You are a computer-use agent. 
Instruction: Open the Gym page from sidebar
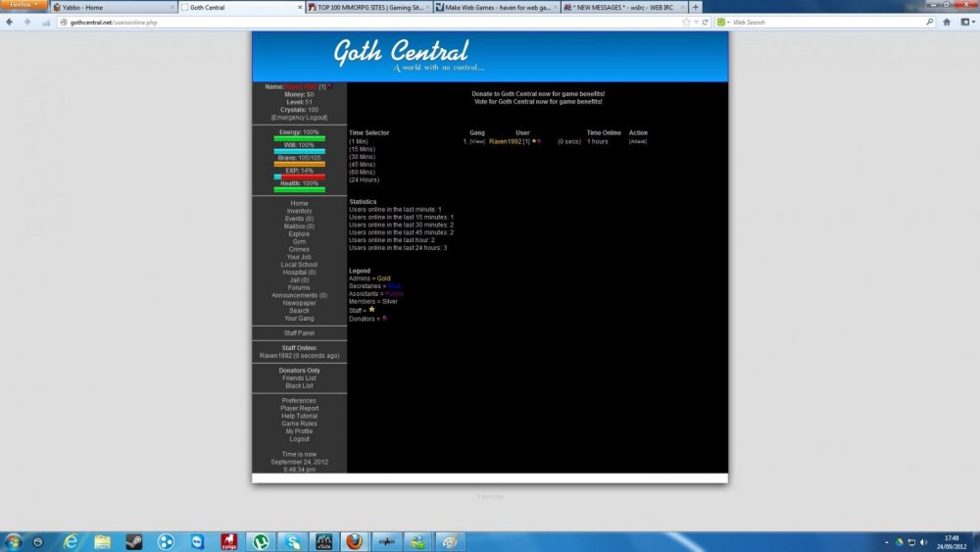299,241
